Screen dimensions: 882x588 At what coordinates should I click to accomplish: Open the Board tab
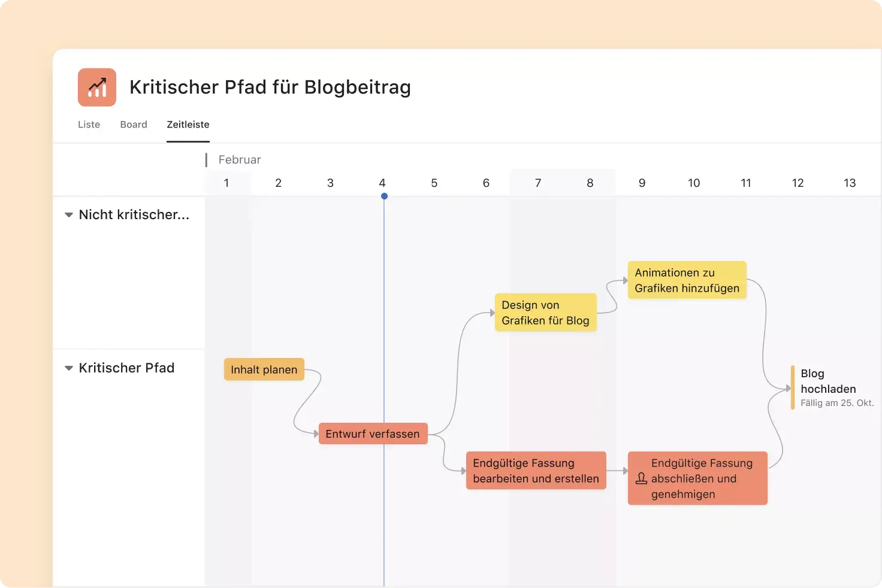click(134, 125)
